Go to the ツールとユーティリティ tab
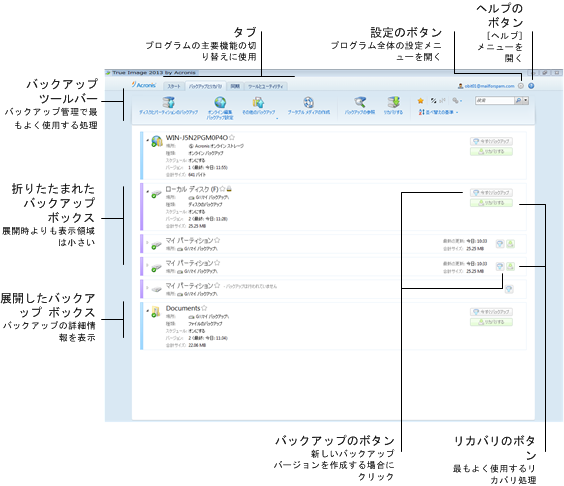The image size is (564, 486). [266, 86]
